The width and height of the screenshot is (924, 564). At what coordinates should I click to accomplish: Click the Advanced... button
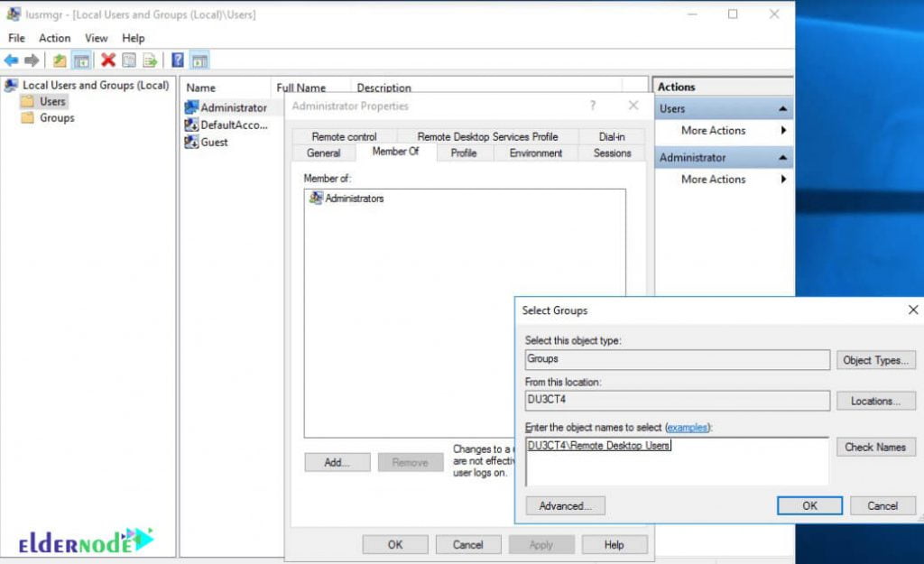[565, 505]
